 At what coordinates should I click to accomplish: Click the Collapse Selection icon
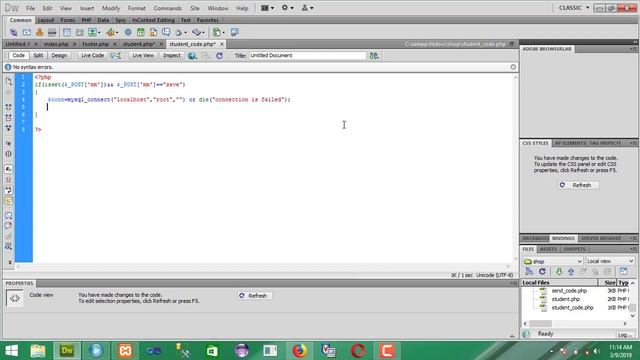click(x=9, y=118)
